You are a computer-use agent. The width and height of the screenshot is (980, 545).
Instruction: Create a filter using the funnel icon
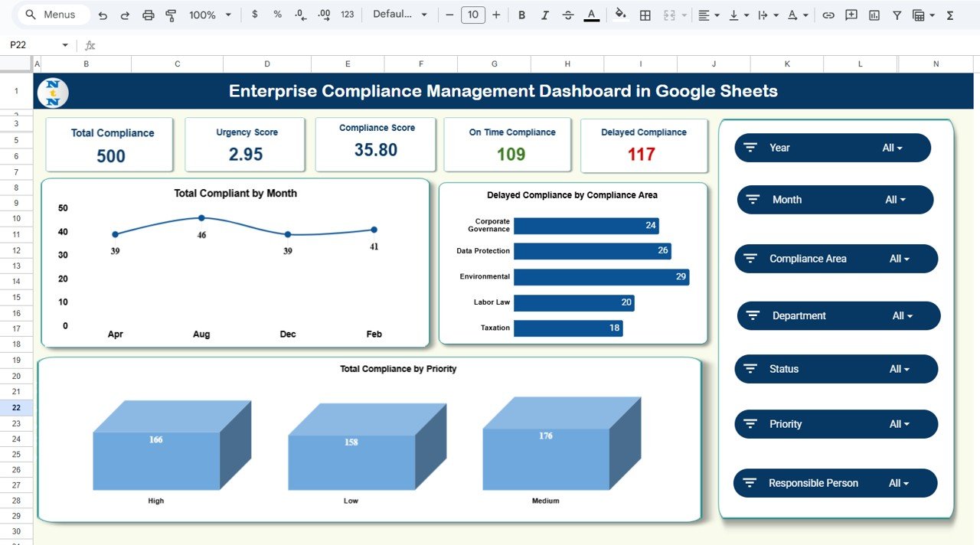click(x=896, y=14)
